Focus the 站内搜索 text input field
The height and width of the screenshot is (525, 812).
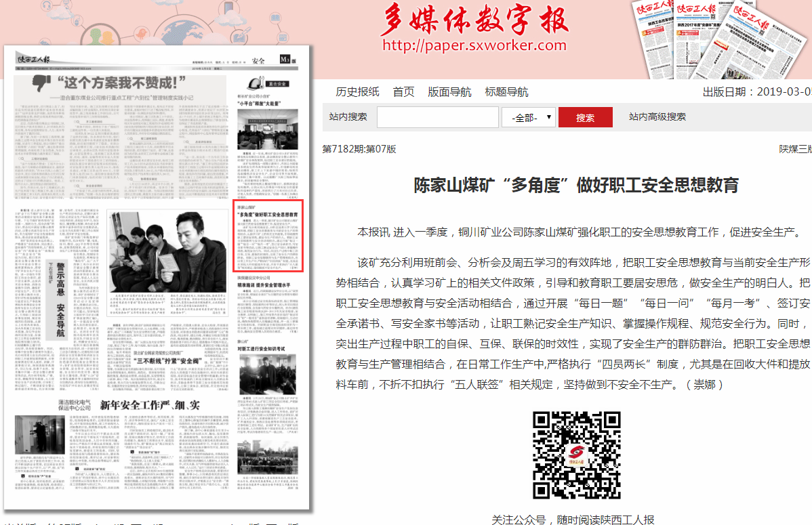click(x=437, y=118)
